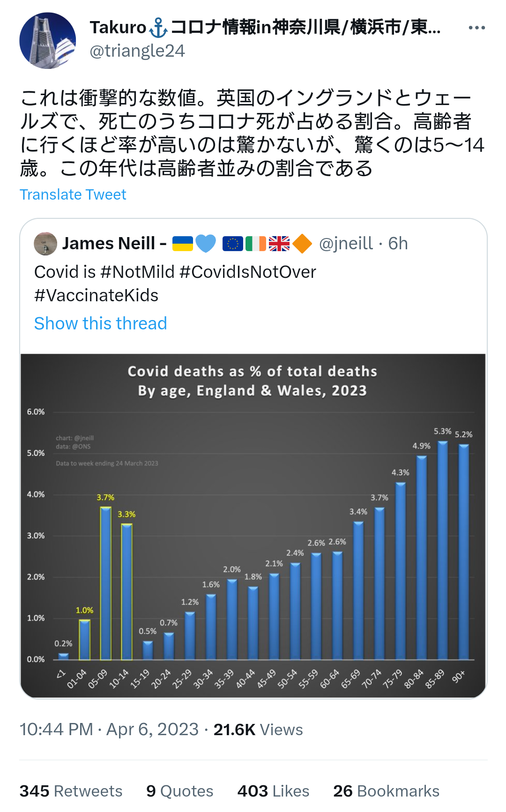Click the @jneill username in the quoted tweet

tap(346, 244)
